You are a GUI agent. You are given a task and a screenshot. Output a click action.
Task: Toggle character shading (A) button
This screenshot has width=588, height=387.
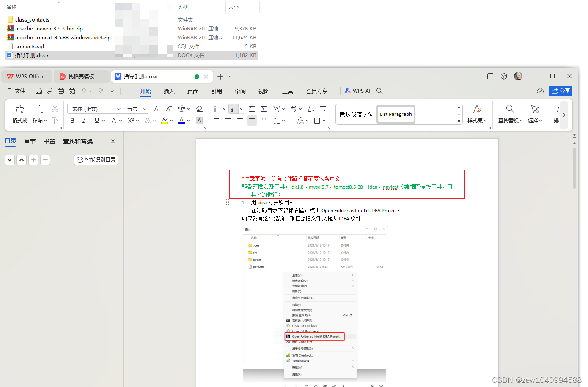(199, 121)
